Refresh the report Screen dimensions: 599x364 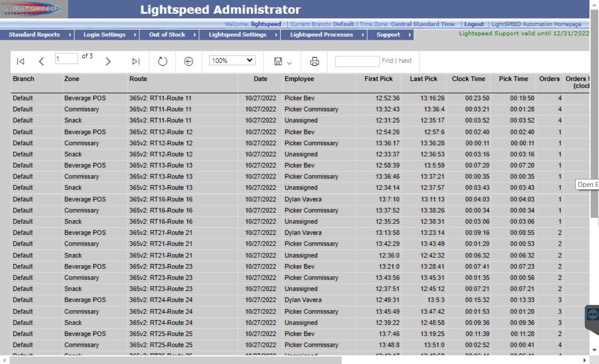pyautogui.click(x=162, y=62)
